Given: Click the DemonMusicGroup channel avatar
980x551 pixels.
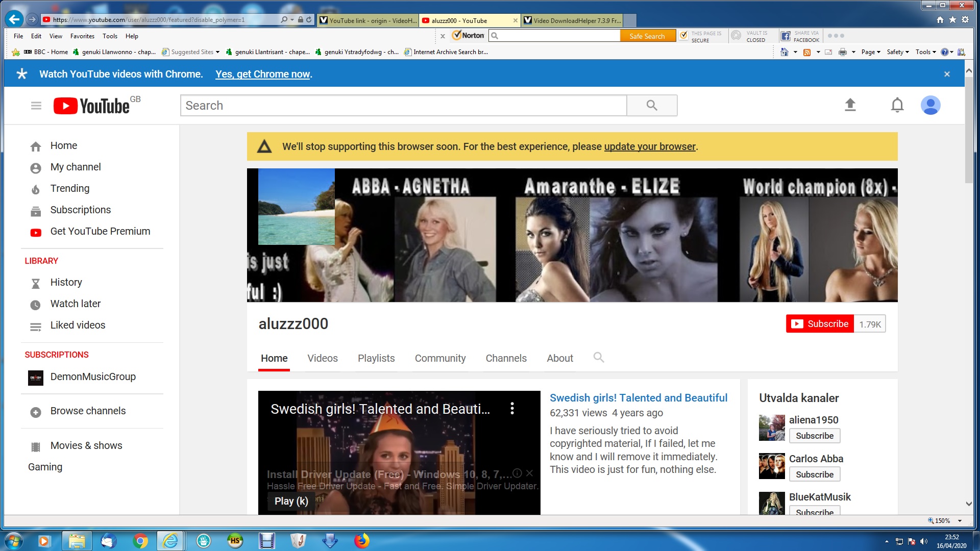Looking at the screenshot, I should (x=36, y=378).
